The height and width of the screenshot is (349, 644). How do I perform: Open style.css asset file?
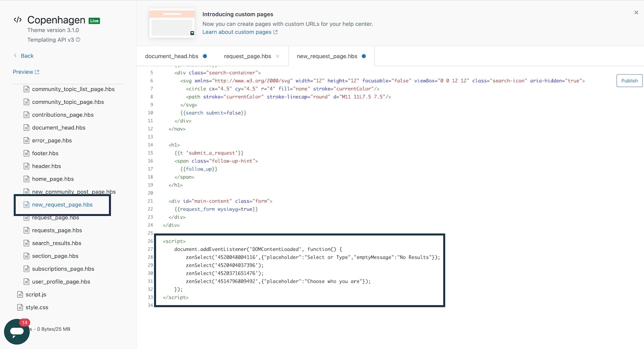tap(37, 307)
